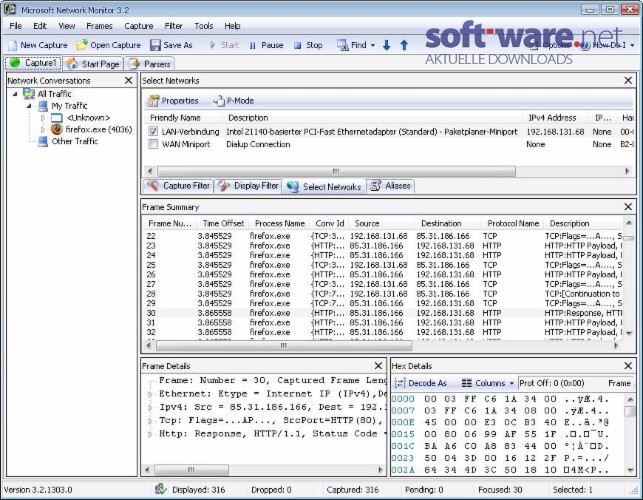The height and width of the screenshot is (500, 643).
Task: Click the Frame Details horizontal scrollbar thumb
Action: [x=191, y=469]
